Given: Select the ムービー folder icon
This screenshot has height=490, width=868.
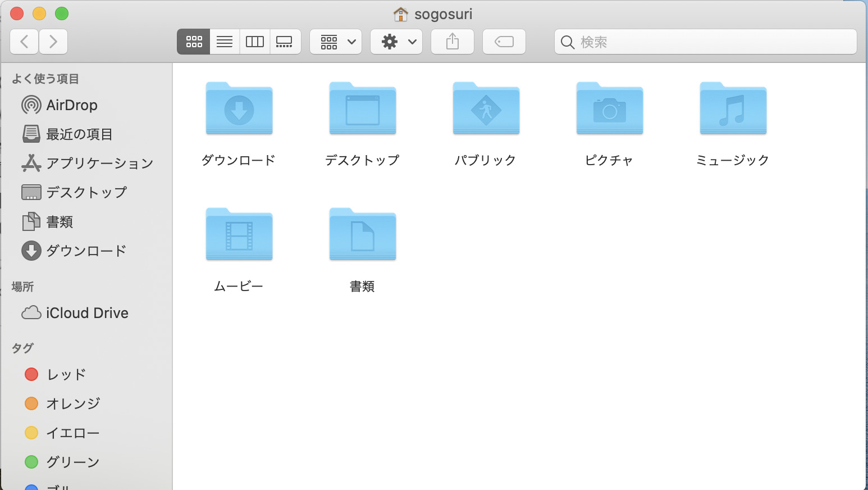Looking at the screenshot, I should (239, 234).
